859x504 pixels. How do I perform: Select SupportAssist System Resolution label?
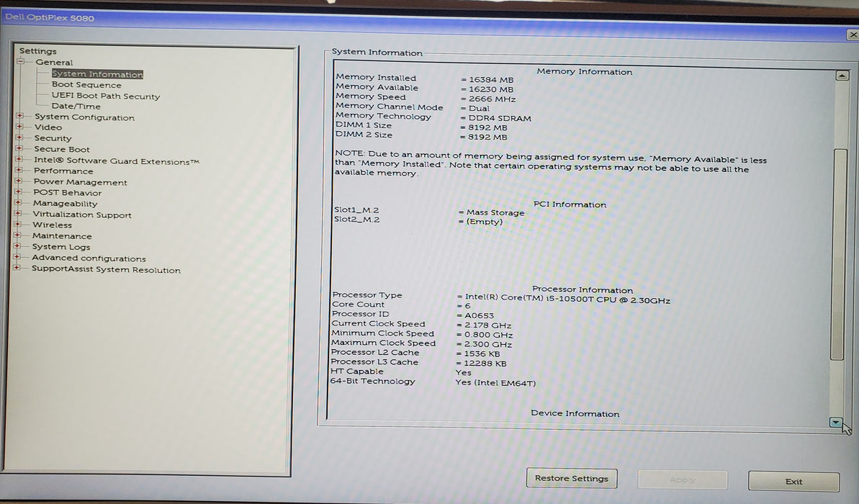point(106,269)
